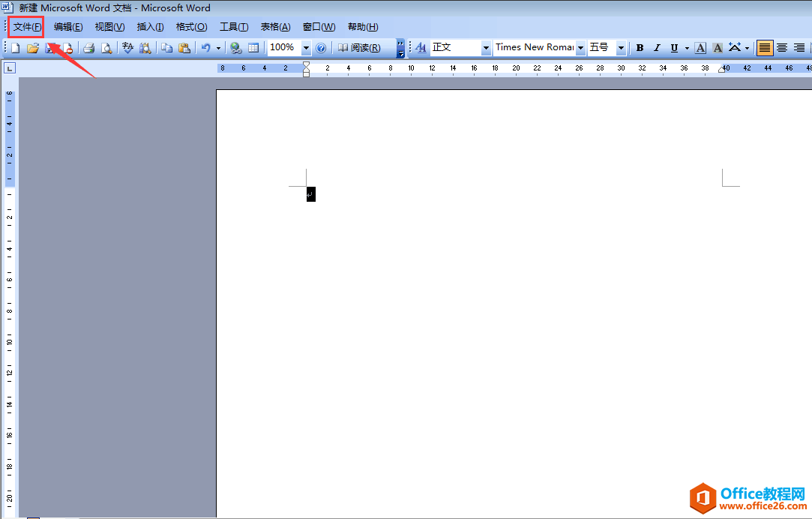Click the Insert Table icon
812x519 pixels.
[253, 48]
